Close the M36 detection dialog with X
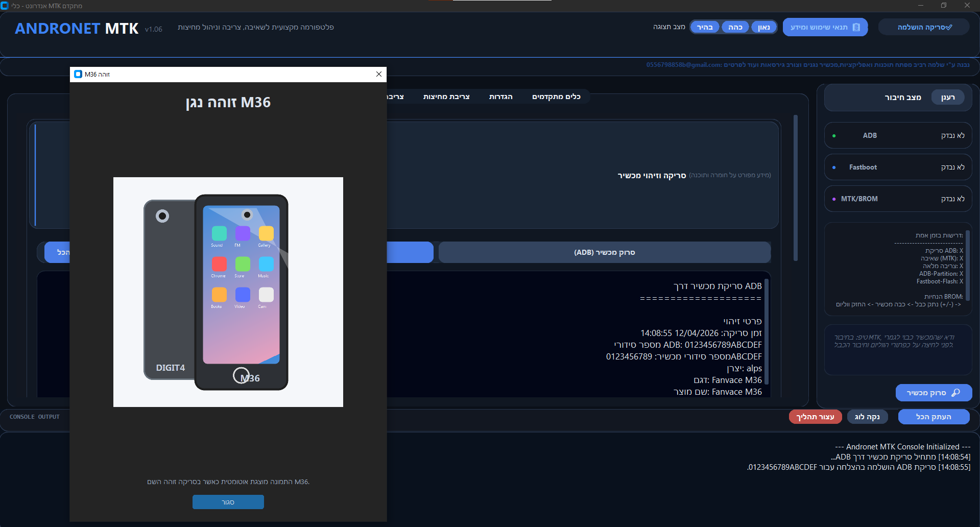 point(378,74)
